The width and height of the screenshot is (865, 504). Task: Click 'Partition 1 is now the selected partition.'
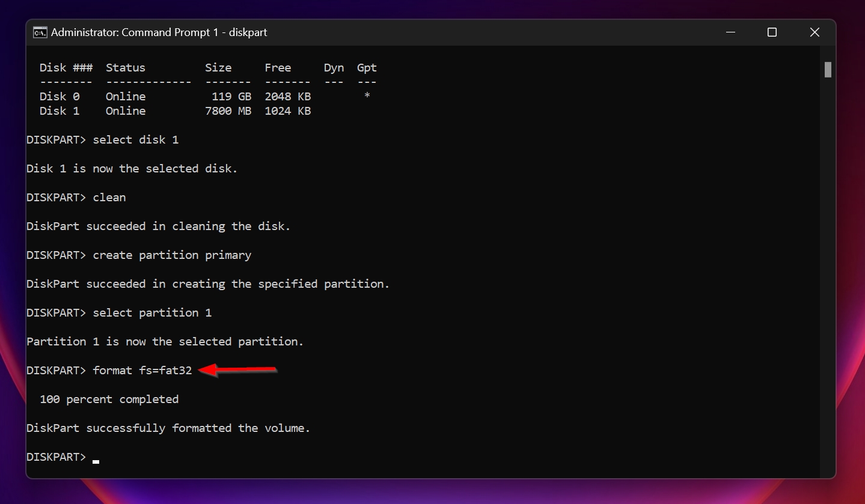tap(165, 342)
